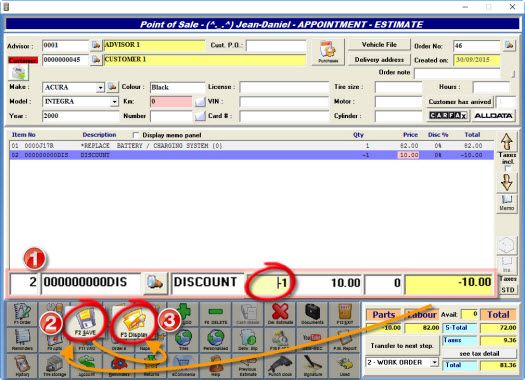Click the VIN input field

tap(284, 101)
